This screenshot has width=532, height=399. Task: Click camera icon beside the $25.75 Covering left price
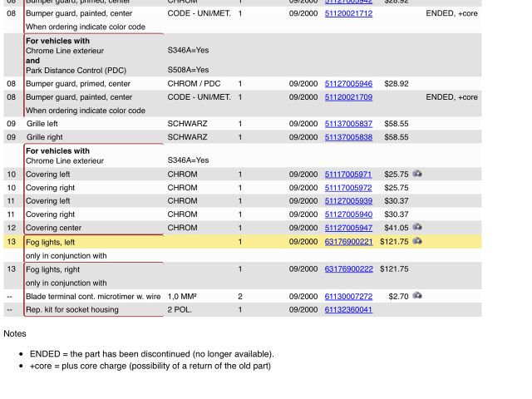(417, 174)
